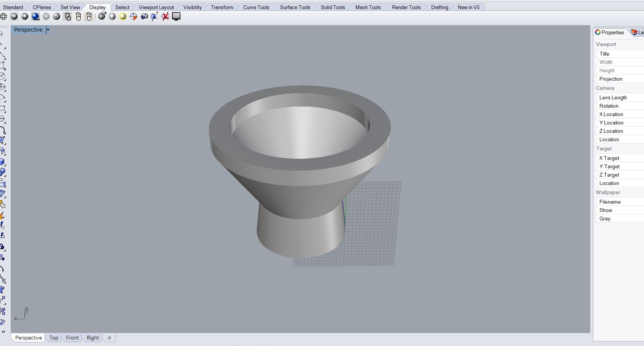
Task: Click the Z Target row
Action: [x=619, y=175]
